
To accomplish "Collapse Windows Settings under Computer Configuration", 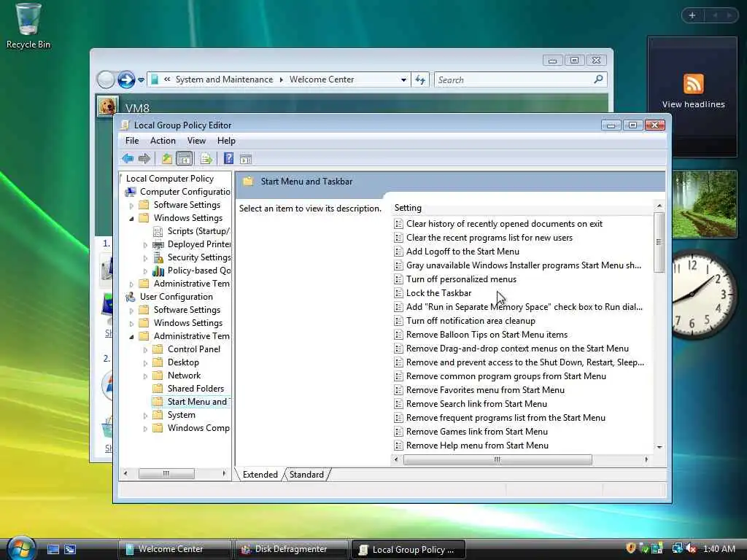I will (131, 218).
